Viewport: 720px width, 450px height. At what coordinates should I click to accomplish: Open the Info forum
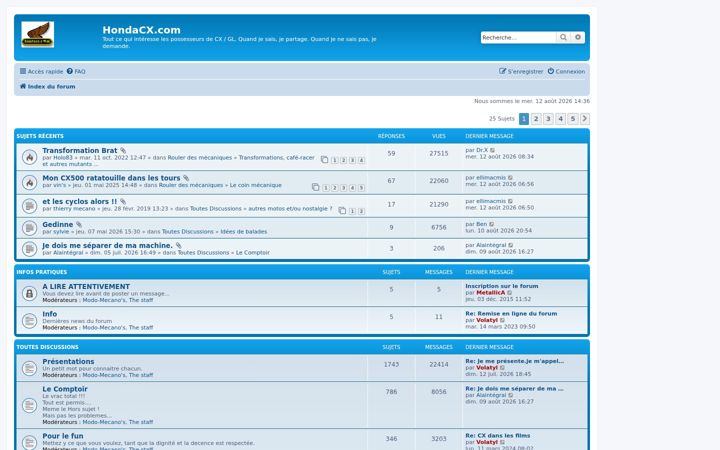[50, 314]
